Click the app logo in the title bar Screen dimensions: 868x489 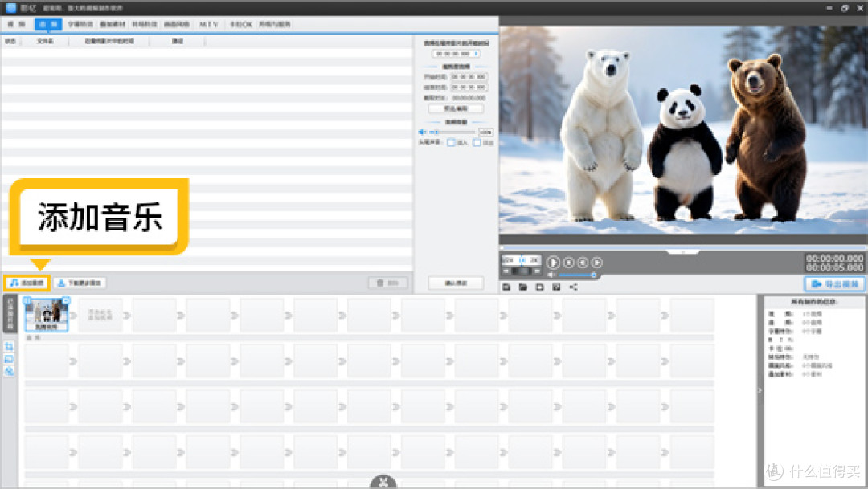tap(10, 8)
